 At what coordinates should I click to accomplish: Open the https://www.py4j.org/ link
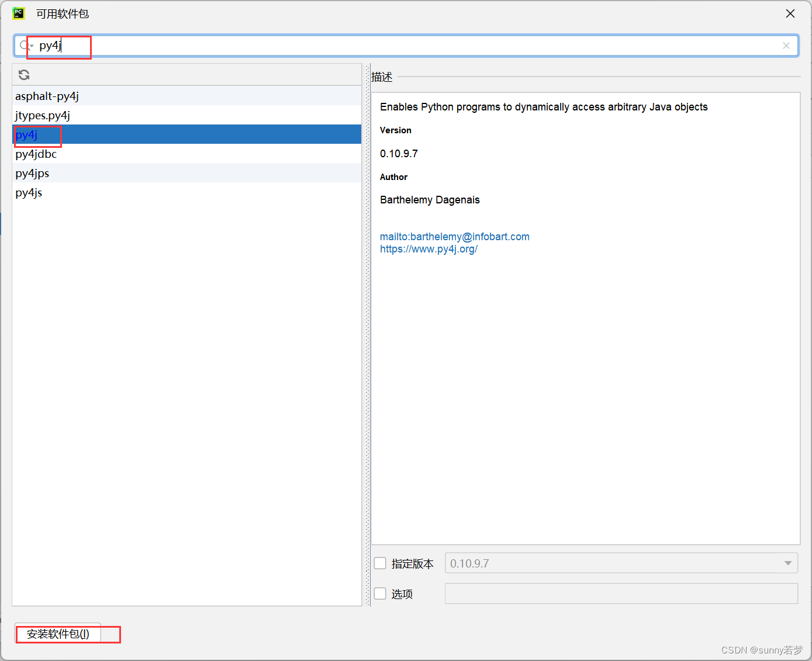pyautogui.click(x=429, y=249)
